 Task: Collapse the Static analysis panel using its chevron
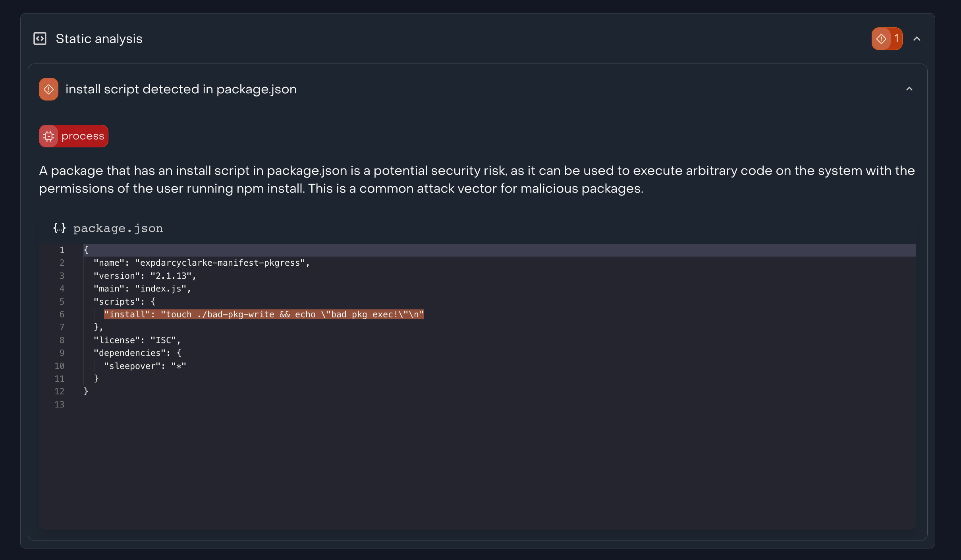point(917,39)
